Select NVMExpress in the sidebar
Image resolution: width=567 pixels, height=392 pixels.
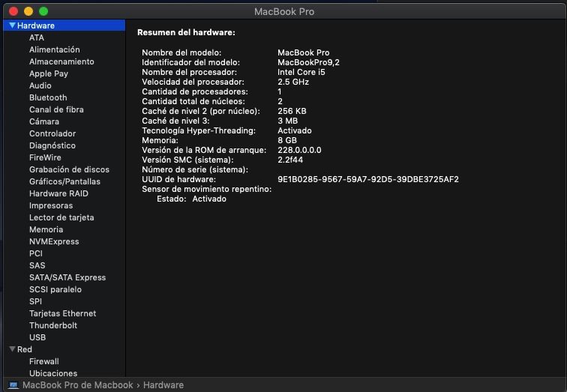[54, 241]
